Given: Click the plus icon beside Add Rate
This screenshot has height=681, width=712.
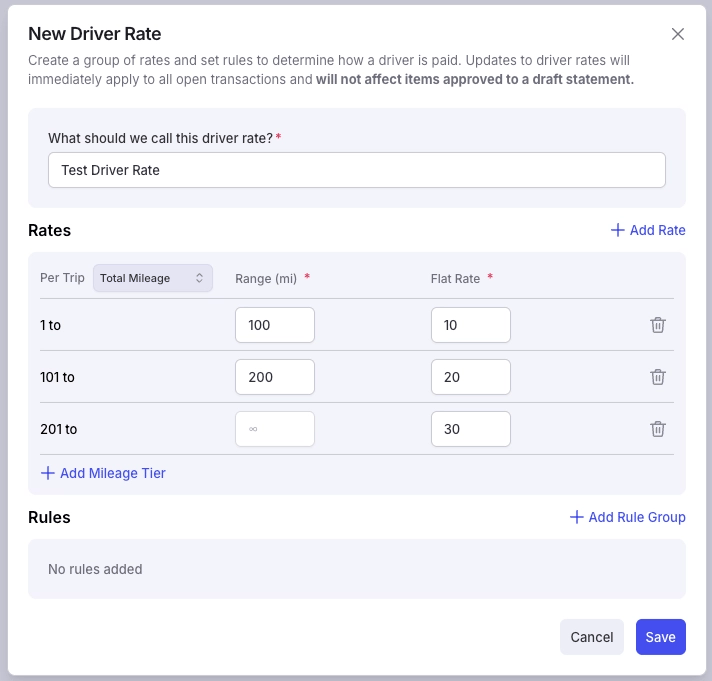Looking at the screenshot, I should [618, 230].
